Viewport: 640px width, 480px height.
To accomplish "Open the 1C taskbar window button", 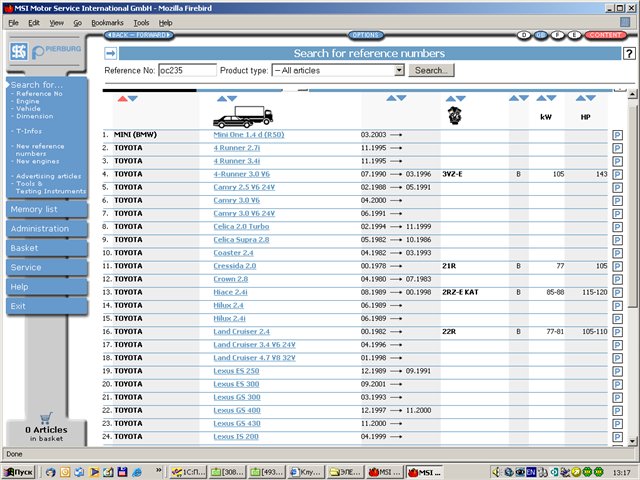I will (x=188, y=472).
